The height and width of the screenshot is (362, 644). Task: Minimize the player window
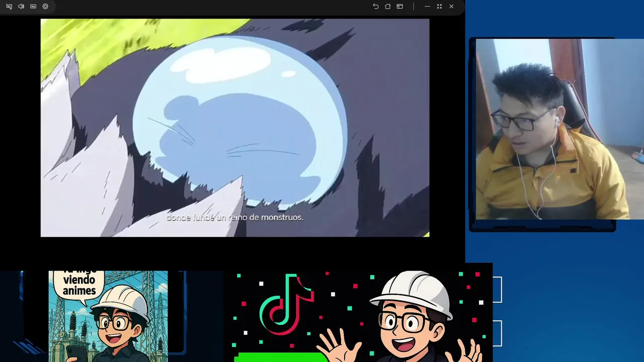(427, 7)
